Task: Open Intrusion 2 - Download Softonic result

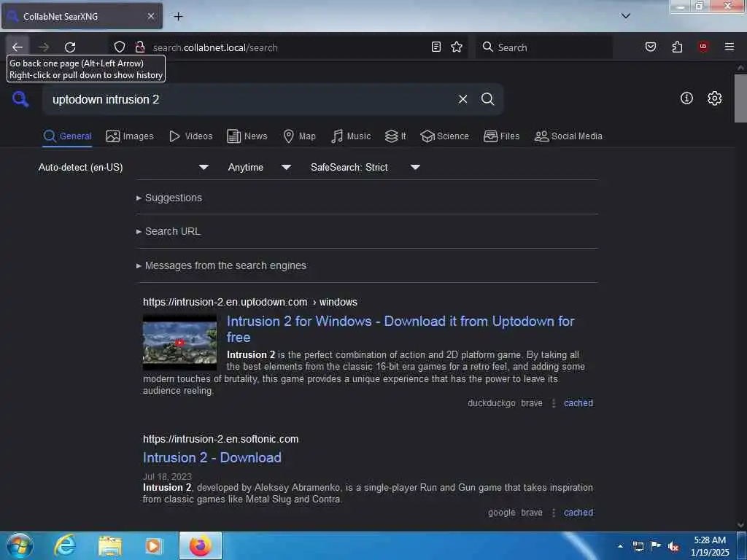Action: point(212,458)
